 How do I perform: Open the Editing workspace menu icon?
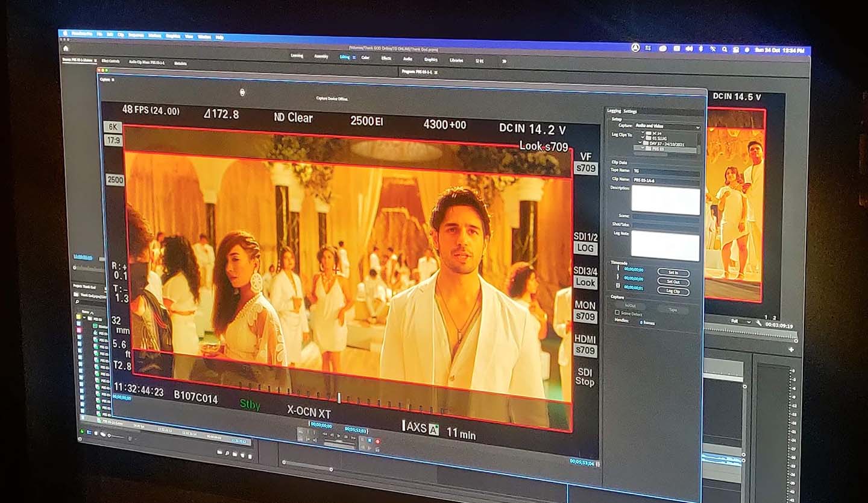354,57
